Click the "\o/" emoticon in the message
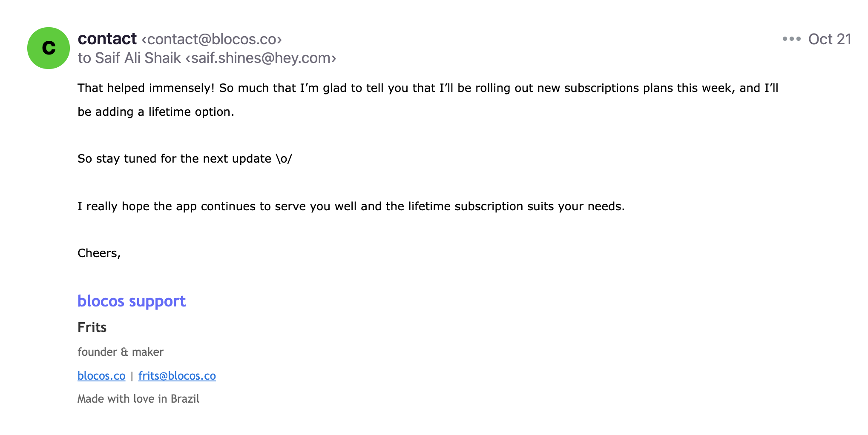 284,159
